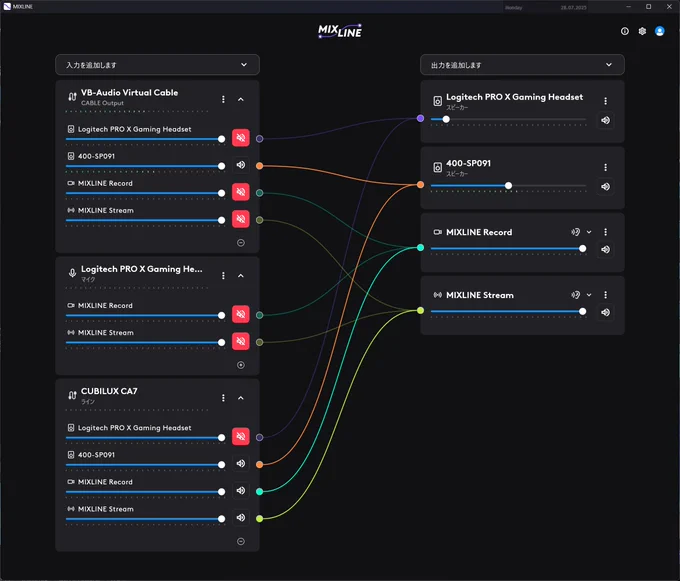Click minus circle icon under CUBILUX CA7 routes

[241, 541]
